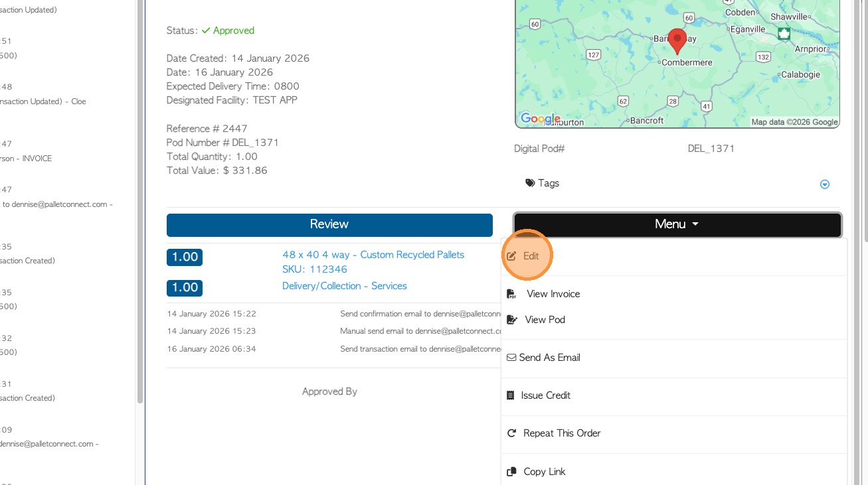Click the Tags label icon

[x=530, y=183]
